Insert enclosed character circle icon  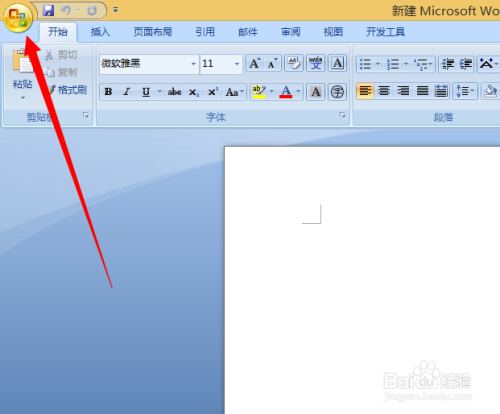337,92
